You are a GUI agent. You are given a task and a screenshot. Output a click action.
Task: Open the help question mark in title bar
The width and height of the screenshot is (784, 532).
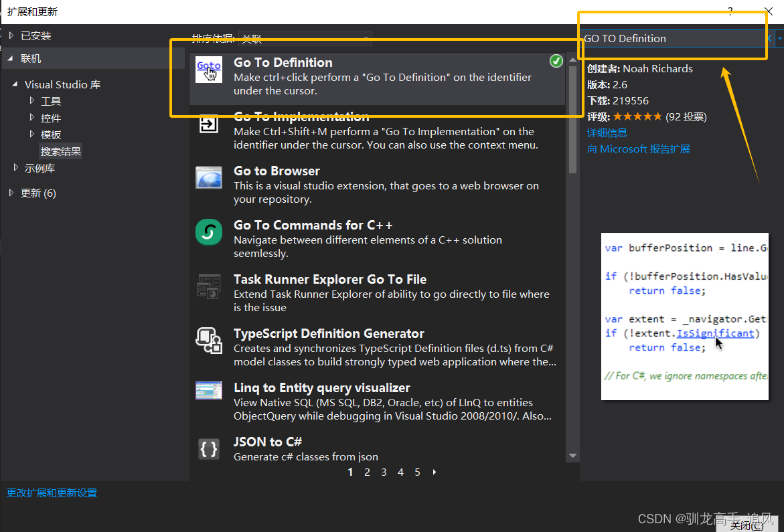pos(730,11)
